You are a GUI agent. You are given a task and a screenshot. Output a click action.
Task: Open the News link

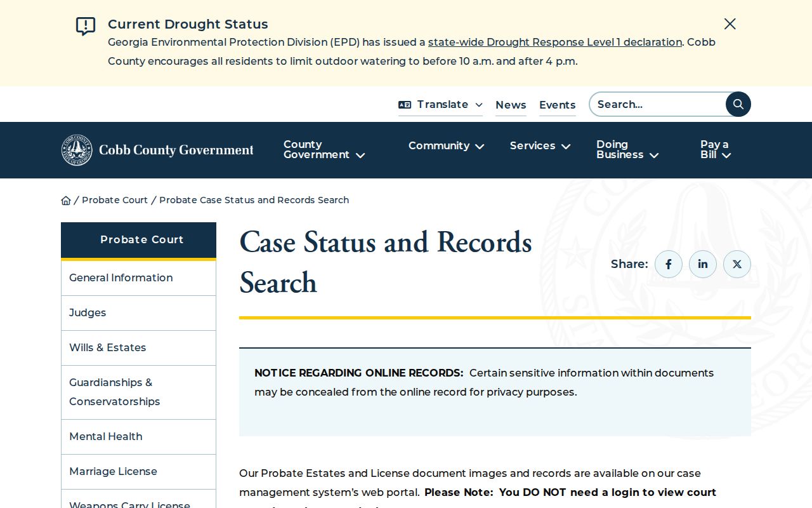tap(511, 105)
